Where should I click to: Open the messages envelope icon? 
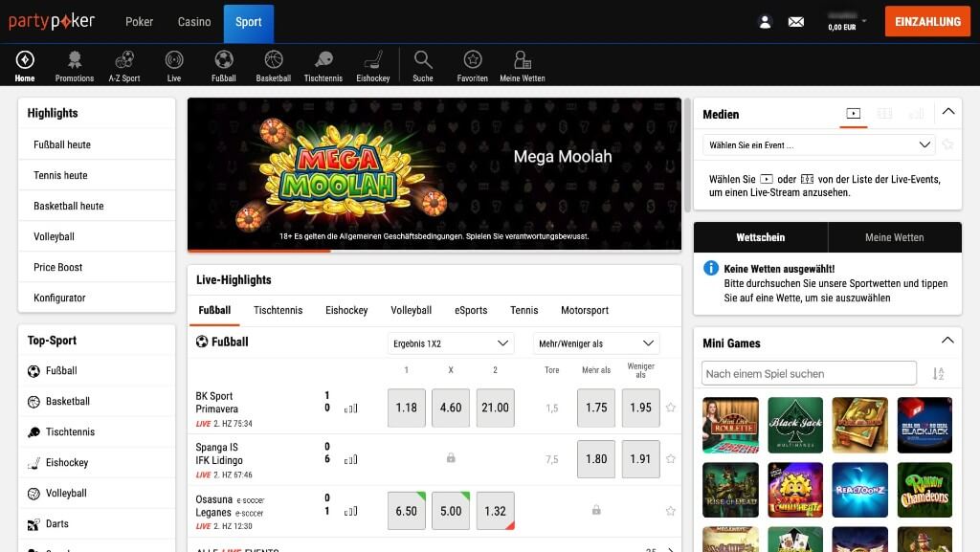pyautogui.click(x=795, y=22)
